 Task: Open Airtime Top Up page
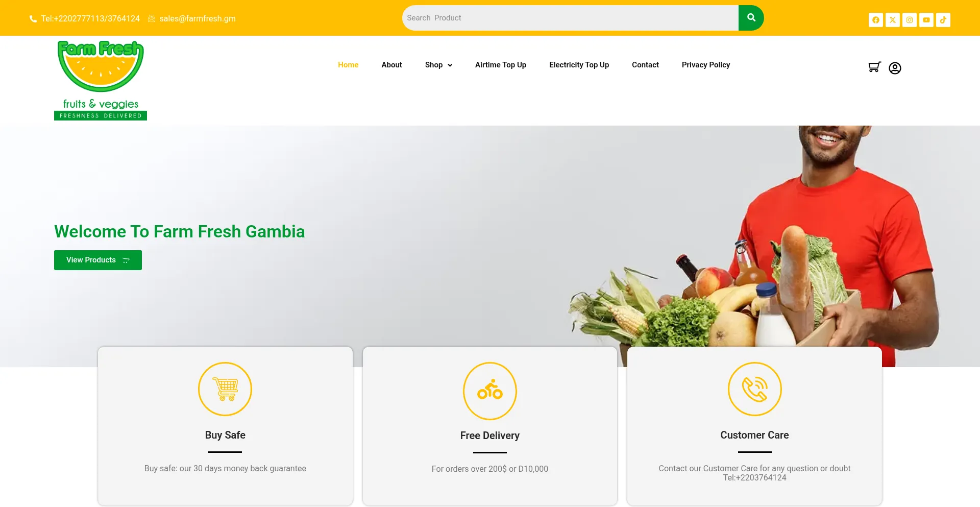(x=501, y=65)
